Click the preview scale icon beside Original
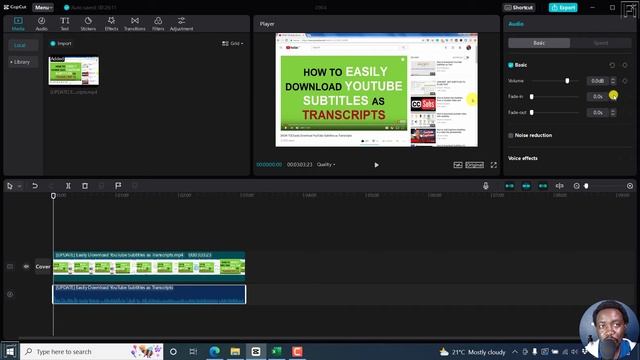640x360 pixels. pyautogui.click(x=458, y=165)
